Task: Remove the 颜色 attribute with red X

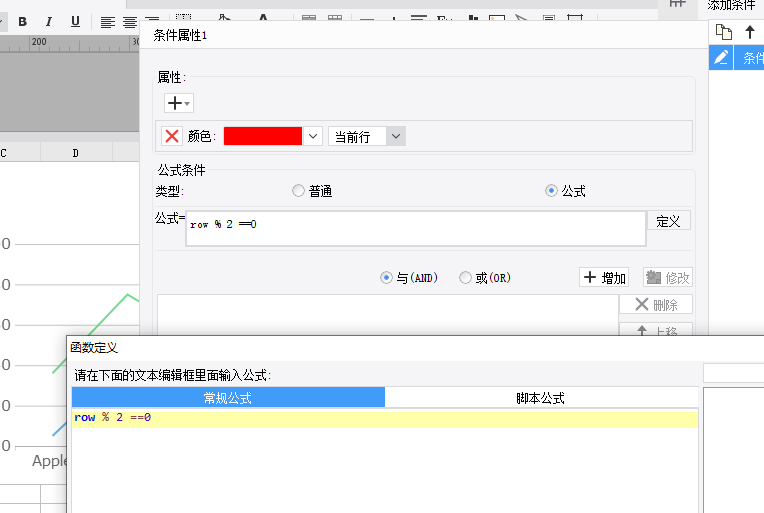Action: 172,136
